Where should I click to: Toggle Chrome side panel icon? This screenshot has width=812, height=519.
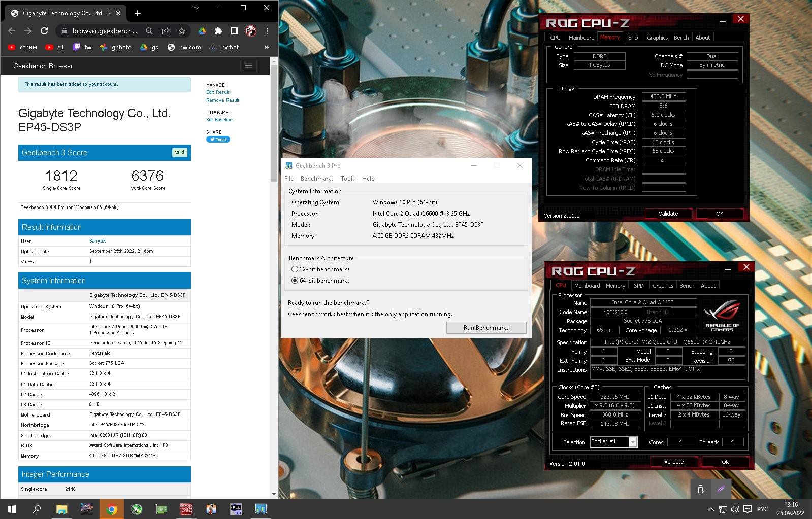235,31
